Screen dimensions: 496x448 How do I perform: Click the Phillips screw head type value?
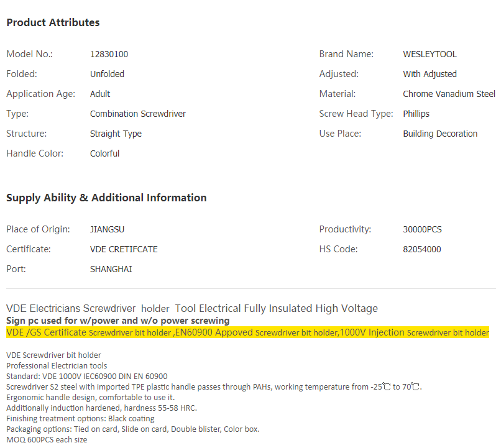click(416, 114)
